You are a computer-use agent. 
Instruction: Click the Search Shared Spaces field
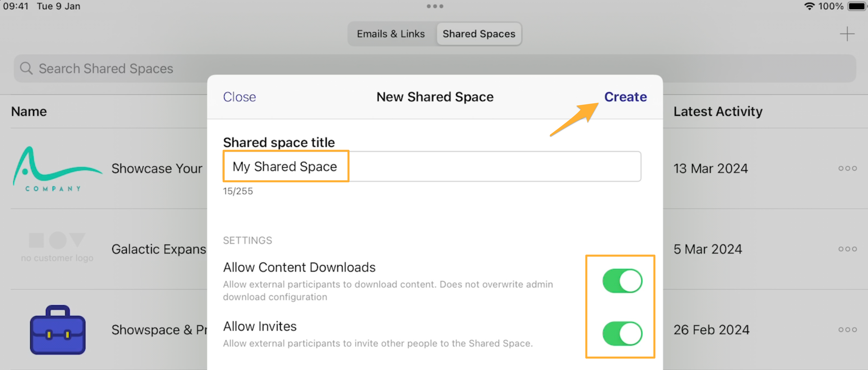[435, 68]
